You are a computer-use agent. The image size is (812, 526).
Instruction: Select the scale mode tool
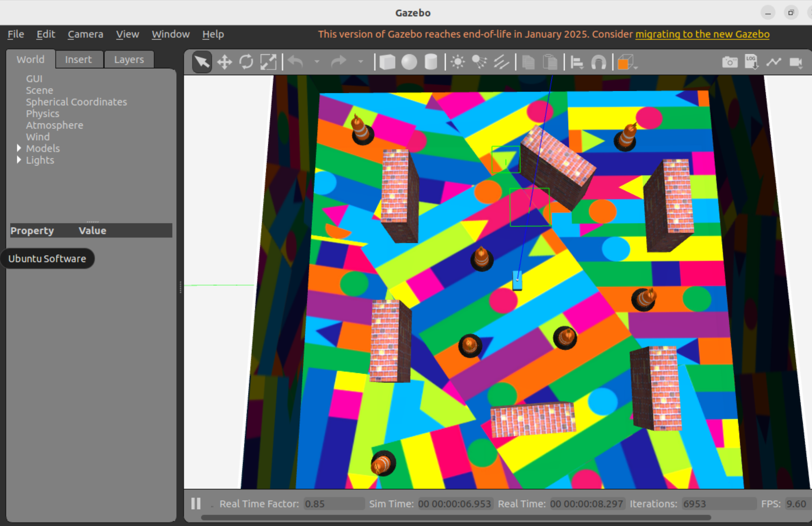click(x=268, y=62)
